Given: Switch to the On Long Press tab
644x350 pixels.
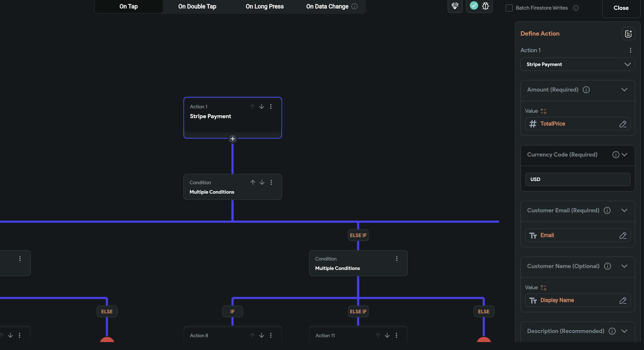Looking at the screenshot, I should (264, 6).
